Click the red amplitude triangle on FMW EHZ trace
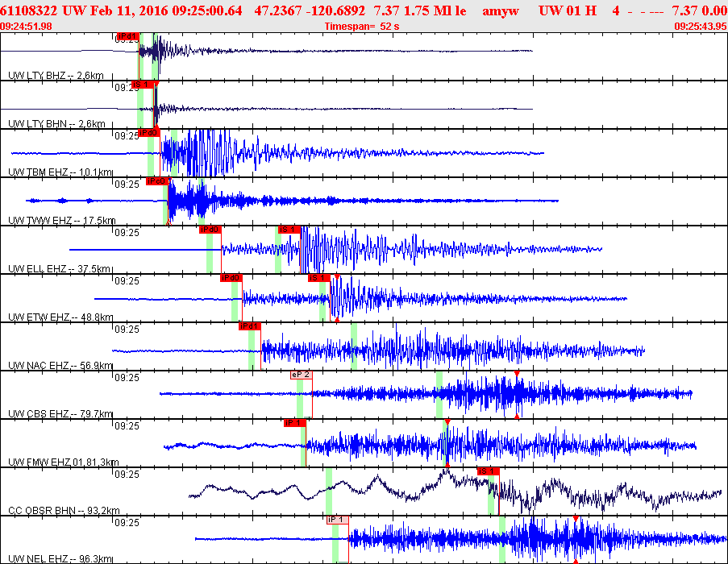 (x=447, y=422)
